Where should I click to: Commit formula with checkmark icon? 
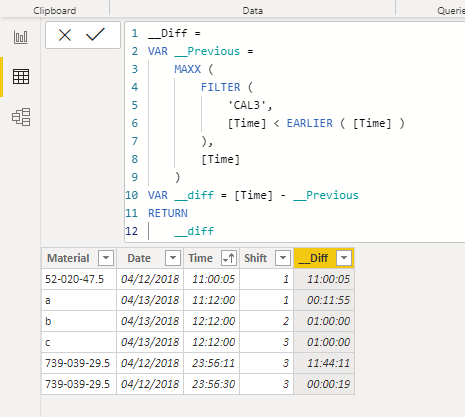[x=95, y=34]
